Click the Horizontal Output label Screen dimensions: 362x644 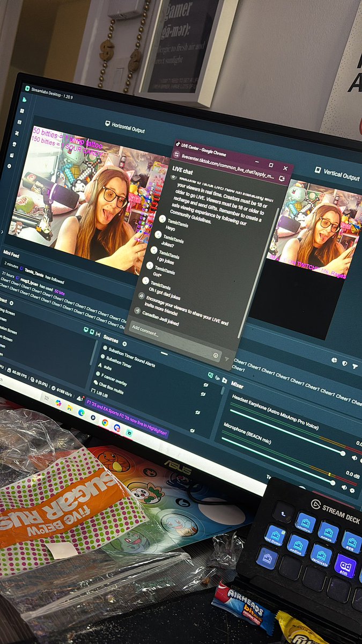pyautogui.click(x=128, y=128)
